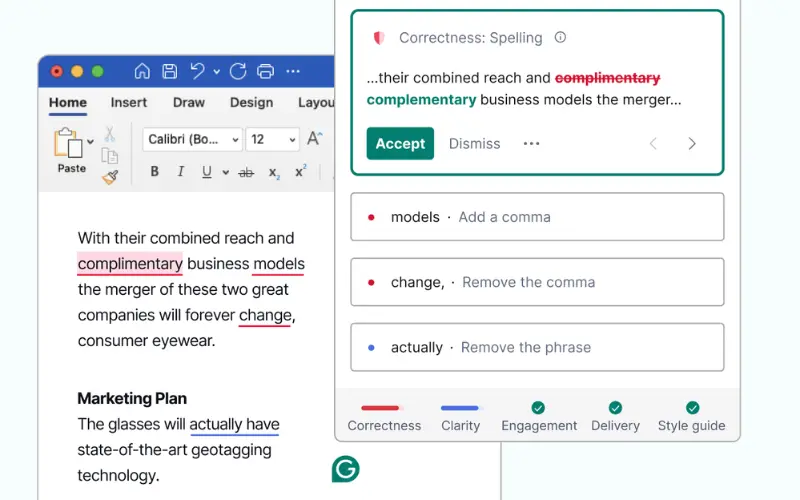The width and height of the screenshot is (800, 500).
Task: Select the Style guide category
Action: click(691, 418)
